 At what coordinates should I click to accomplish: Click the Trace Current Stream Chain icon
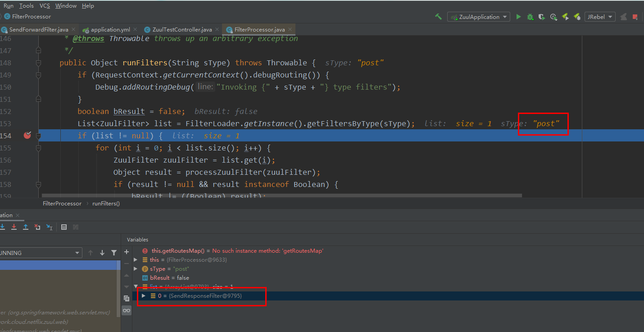76,227
